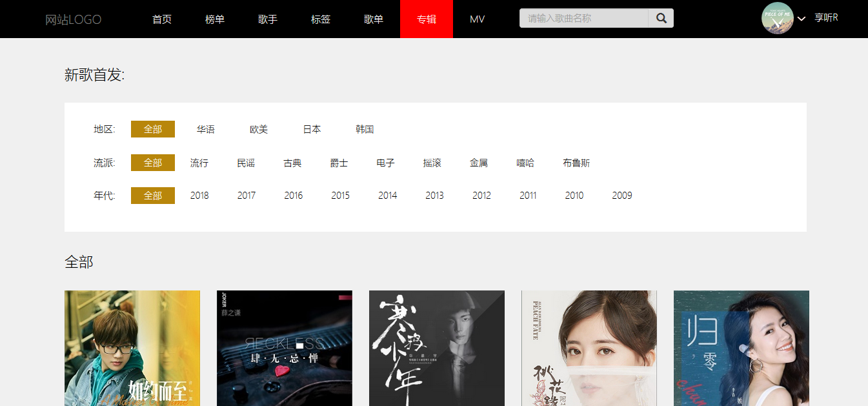Filter albums by year 2015

341,196
